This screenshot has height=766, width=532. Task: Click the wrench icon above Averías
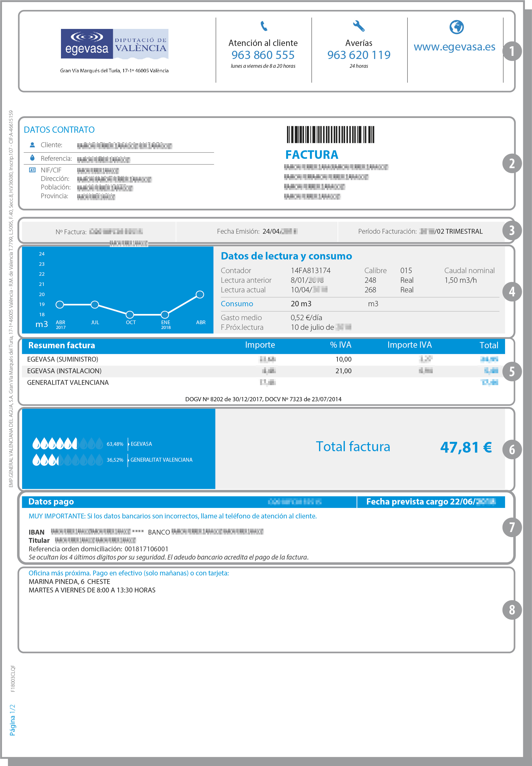359,26
